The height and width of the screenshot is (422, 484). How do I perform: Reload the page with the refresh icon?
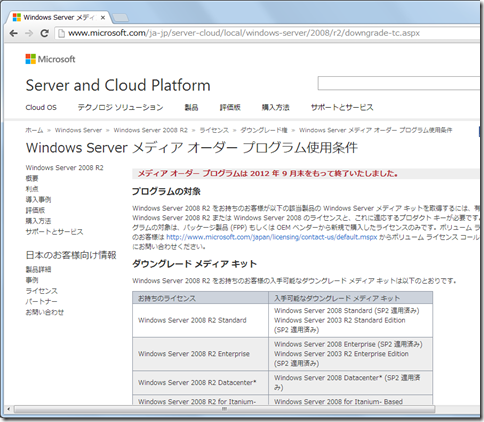pos(44,33)
